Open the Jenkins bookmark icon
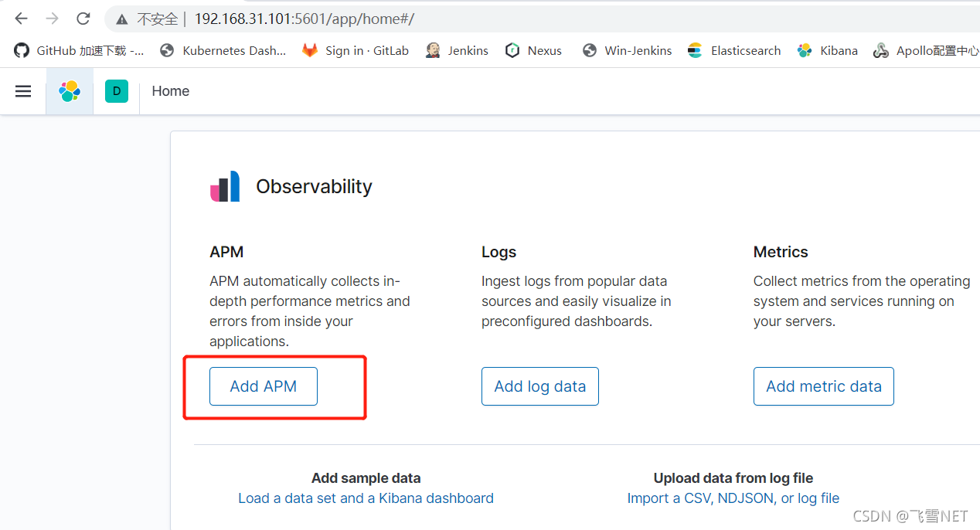This screenshot has width=980, height=530. pos(433,49)
